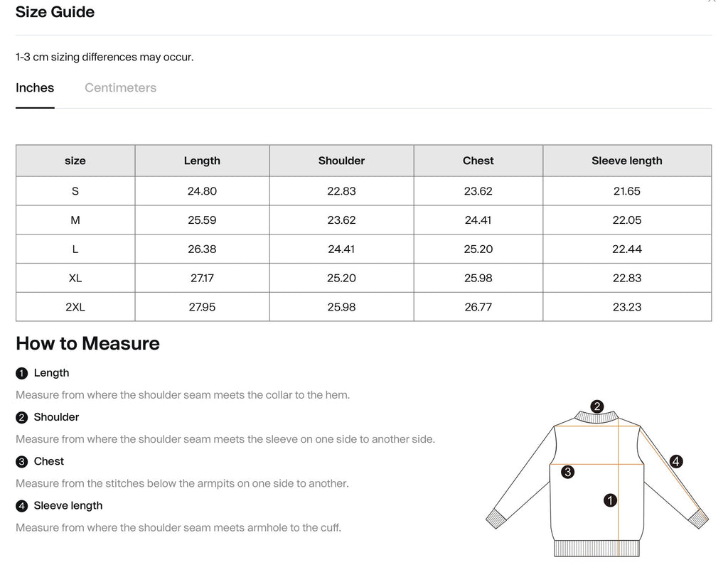Click the numbered circle 3 beside Chest
Image resolution: width=728 pixels, height=582 pixels.
(x=21, y=461)
